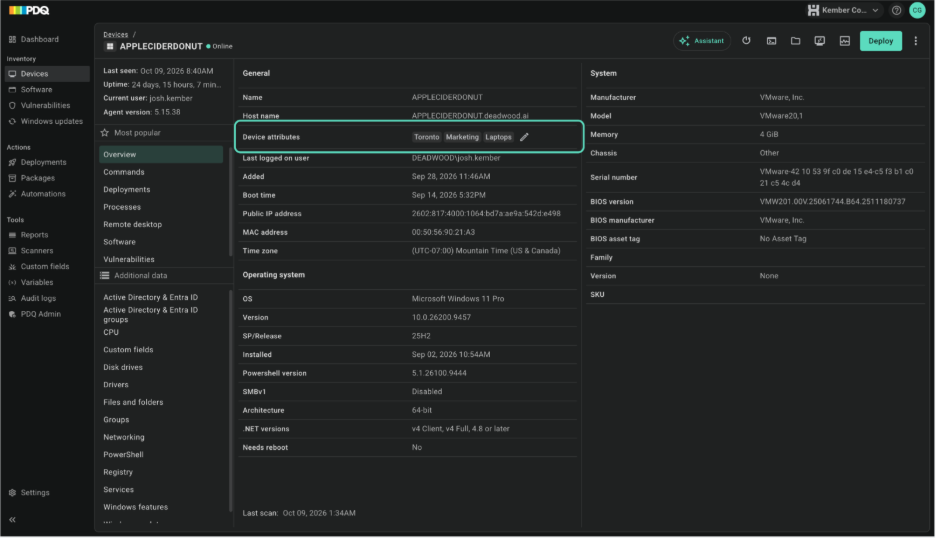Open the device Deployments tab

tap(127, 189)
